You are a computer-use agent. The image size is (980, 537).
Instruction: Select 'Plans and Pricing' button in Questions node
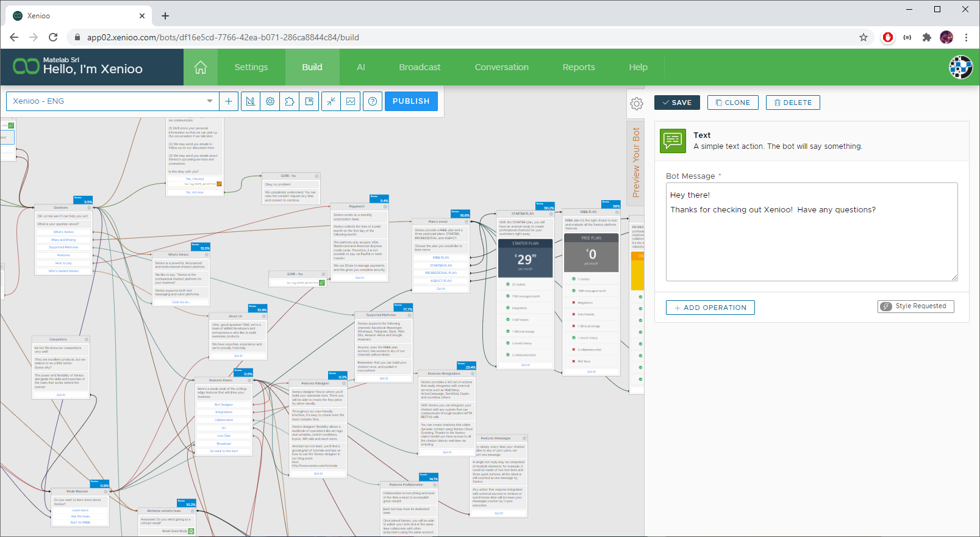63,240
